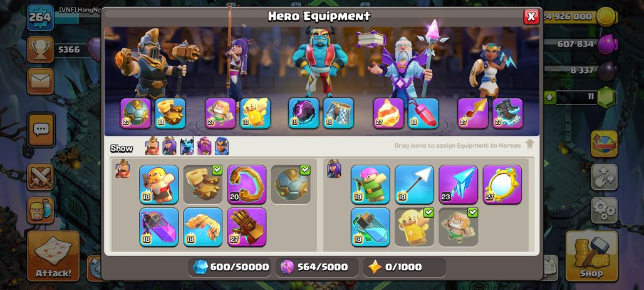The image size is (644, 290).
Task: Pick the level 18 mustache equipment
Action: click(203, 227)
